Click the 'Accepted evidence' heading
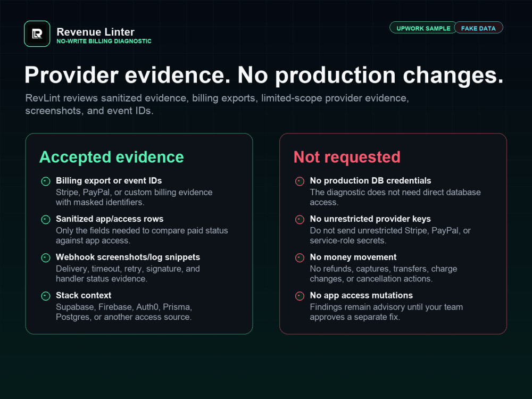This screenshot has width=532, height=399. click(111, 157)
